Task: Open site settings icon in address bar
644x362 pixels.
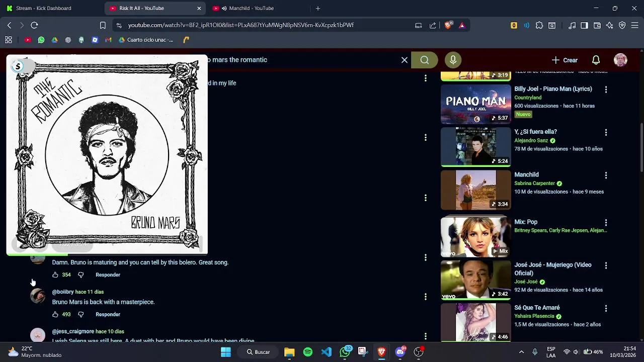Action: 118,25
